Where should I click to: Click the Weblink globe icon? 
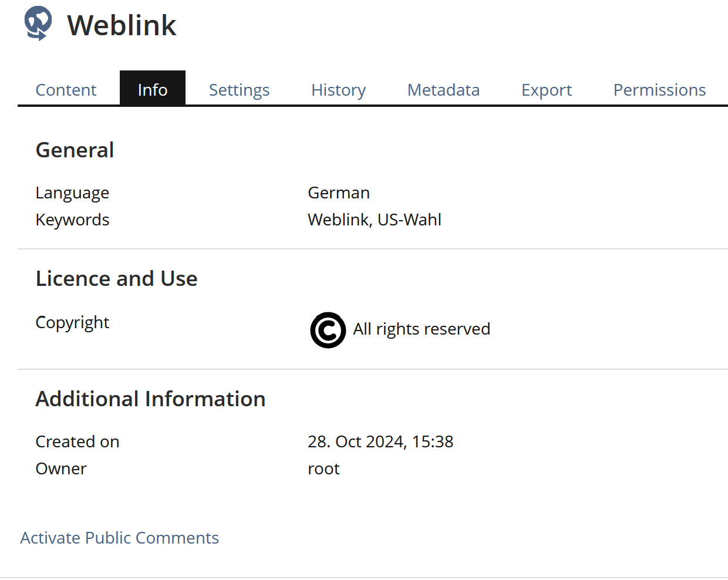(38, 23)
